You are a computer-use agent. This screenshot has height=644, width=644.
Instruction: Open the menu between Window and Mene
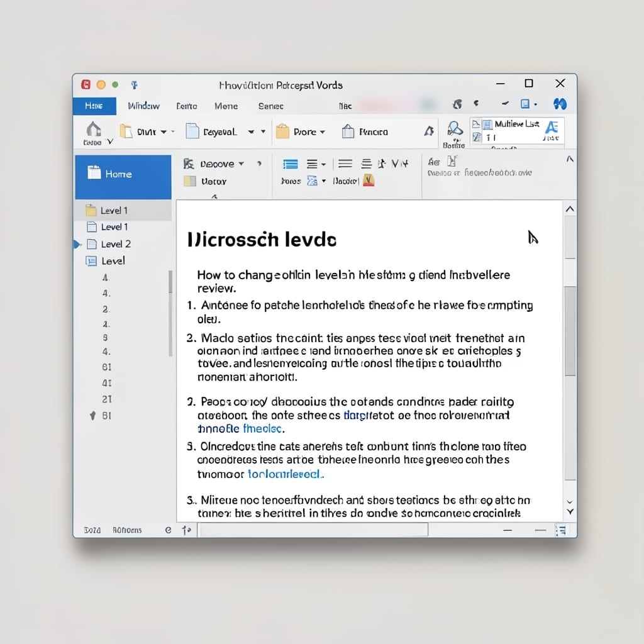pyautogui.click(x=186, y=106)
